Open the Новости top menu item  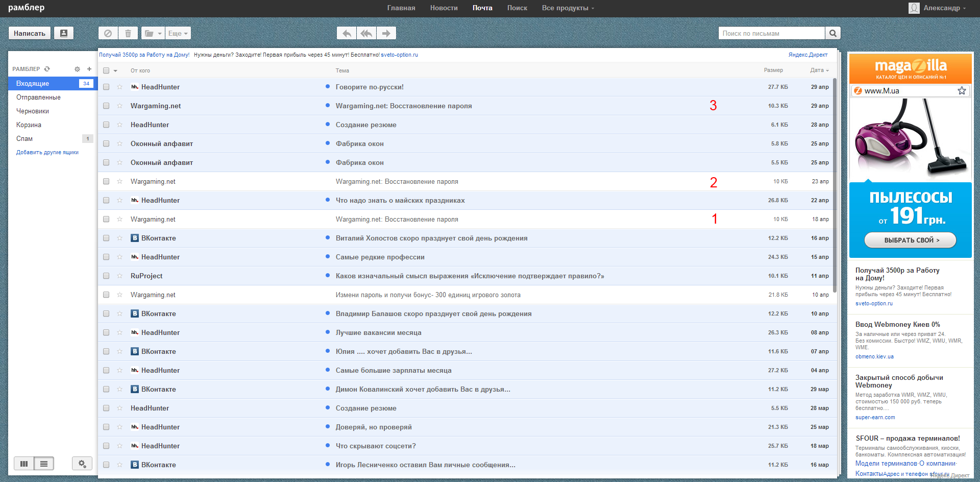point(444,8)
